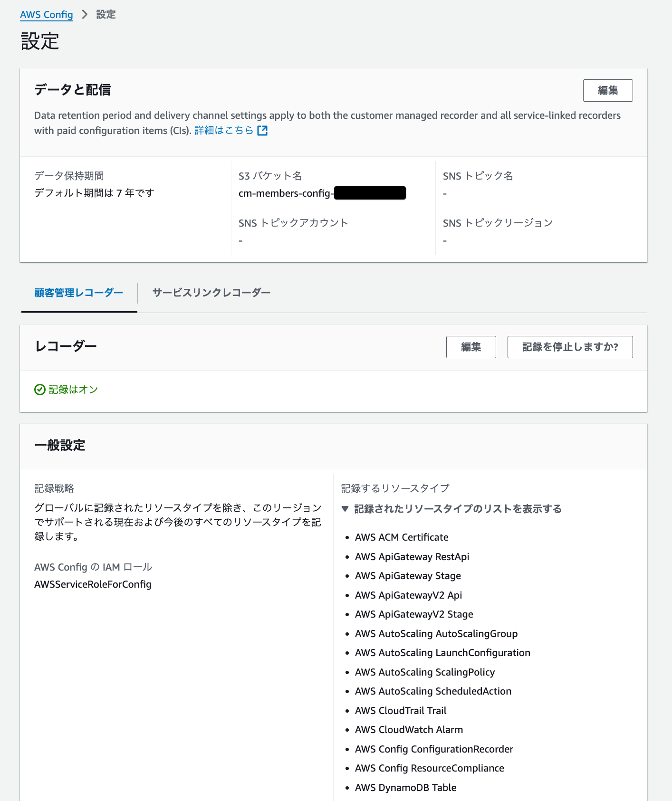Switch to the サービスリンクレコーダー tab
Viewport: 672px width, 801px height.
coord(211,293)
